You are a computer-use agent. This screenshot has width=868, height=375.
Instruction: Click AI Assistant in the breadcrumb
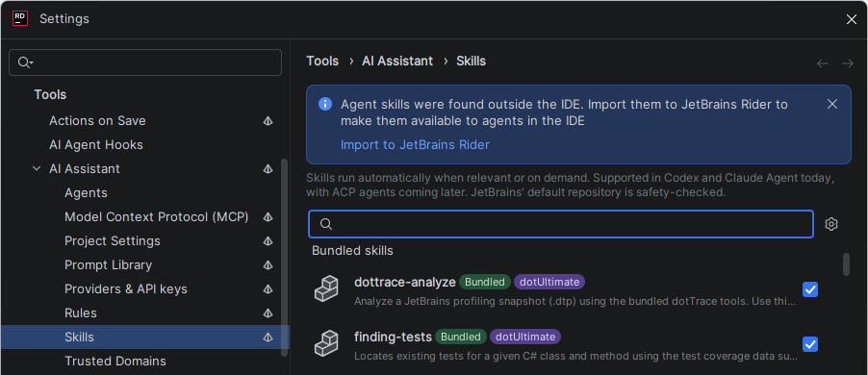[x=397, y=61]
